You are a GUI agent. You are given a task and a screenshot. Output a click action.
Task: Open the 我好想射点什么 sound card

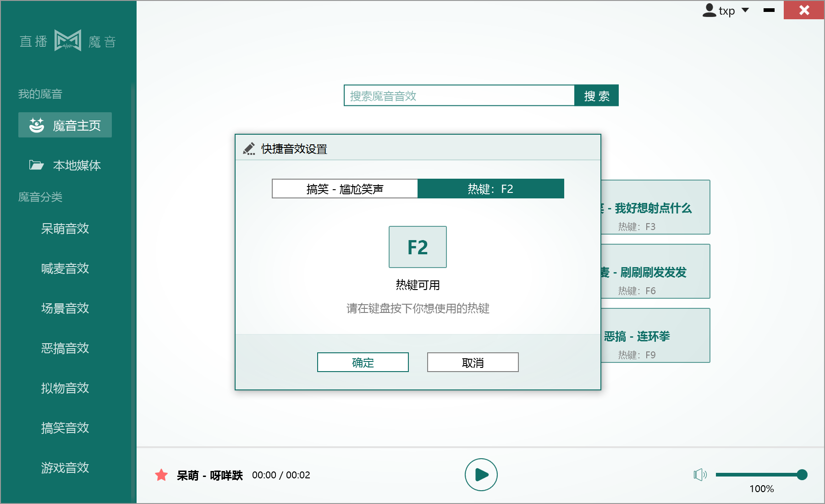[x=655, y=207]
